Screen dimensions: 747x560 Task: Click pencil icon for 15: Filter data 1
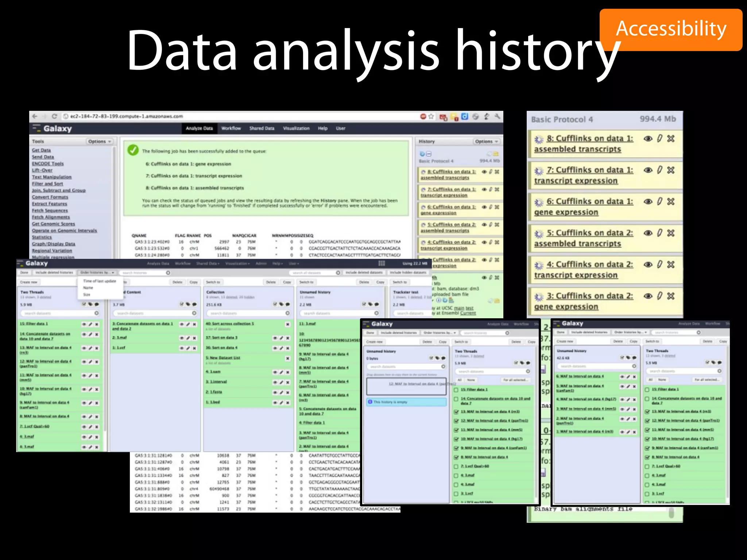pyautogui.click(x=90, y=324)
